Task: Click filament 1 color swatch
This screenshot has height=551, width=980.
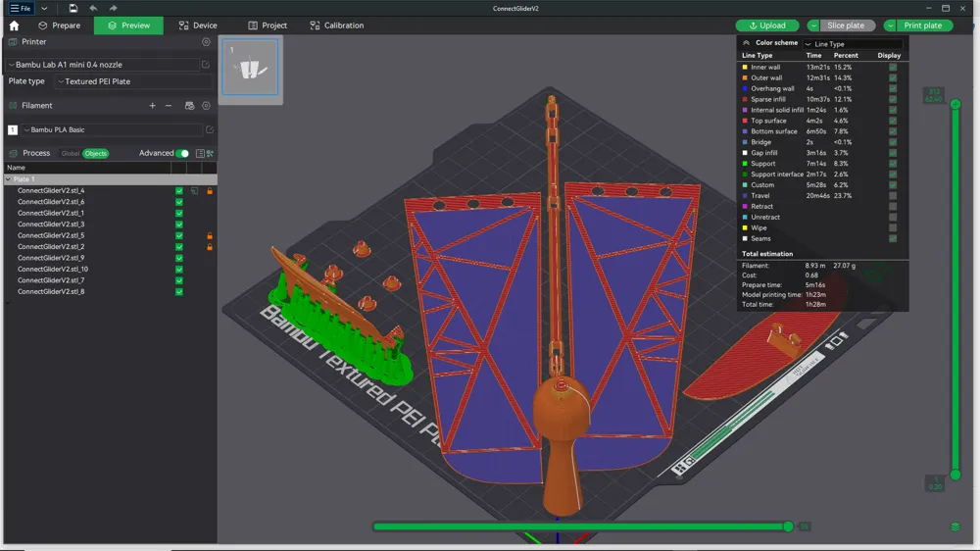Action: [13, 129]
